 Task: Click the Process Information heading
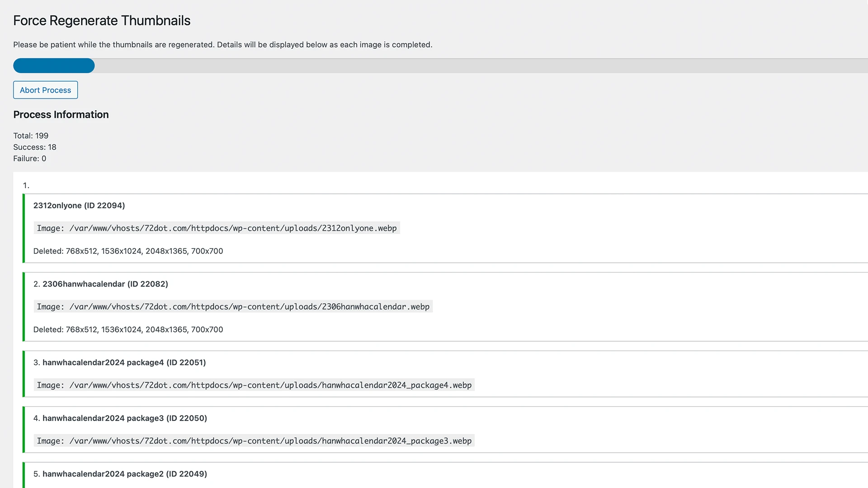[x=61, y=115]
